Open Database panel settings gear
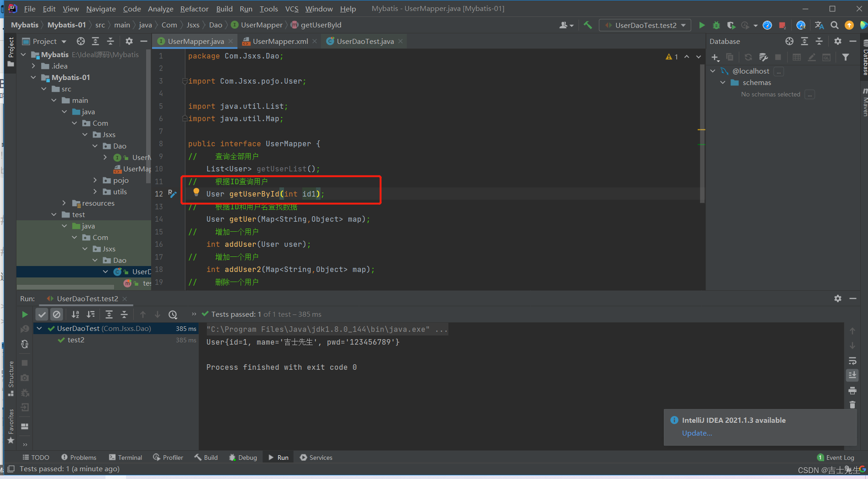The image size is (868, 479). pyautogui.click(x=837, y=41)
